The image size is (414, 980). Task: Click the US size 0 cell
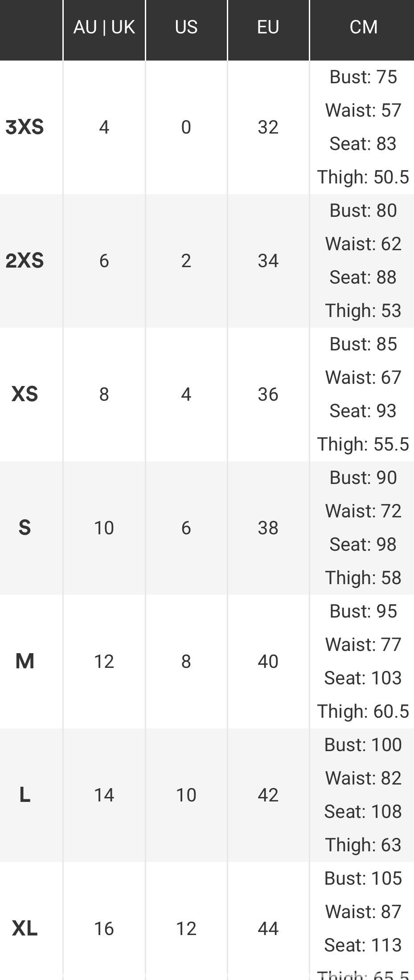(x=186, y=127)
